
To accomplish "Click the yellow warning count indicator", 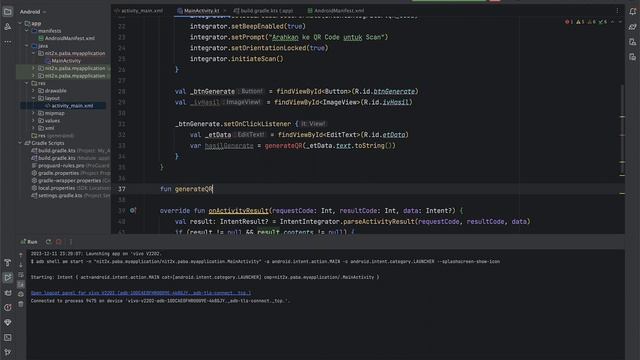I will 580,22.
